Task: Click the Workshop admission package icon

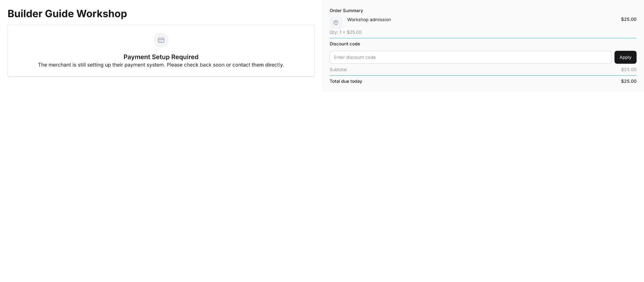Action: click(336, 23)
